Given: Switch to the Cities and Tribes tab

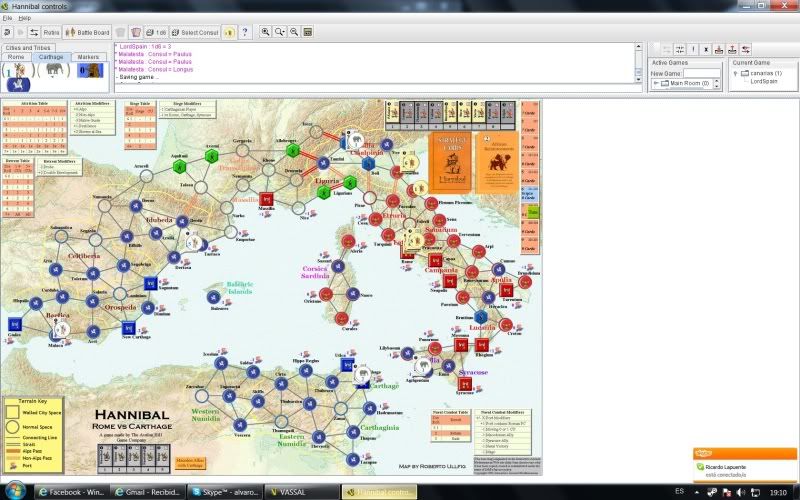Looking at the screenshot, I should pyautogui.click(x=28, y=47).
